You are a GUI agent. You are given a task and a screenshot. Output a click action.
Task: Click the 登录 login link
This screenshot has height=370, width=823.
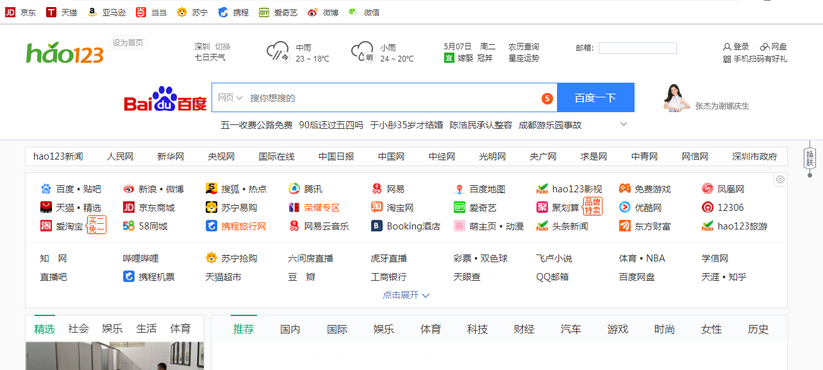click(x=736, y=47)
